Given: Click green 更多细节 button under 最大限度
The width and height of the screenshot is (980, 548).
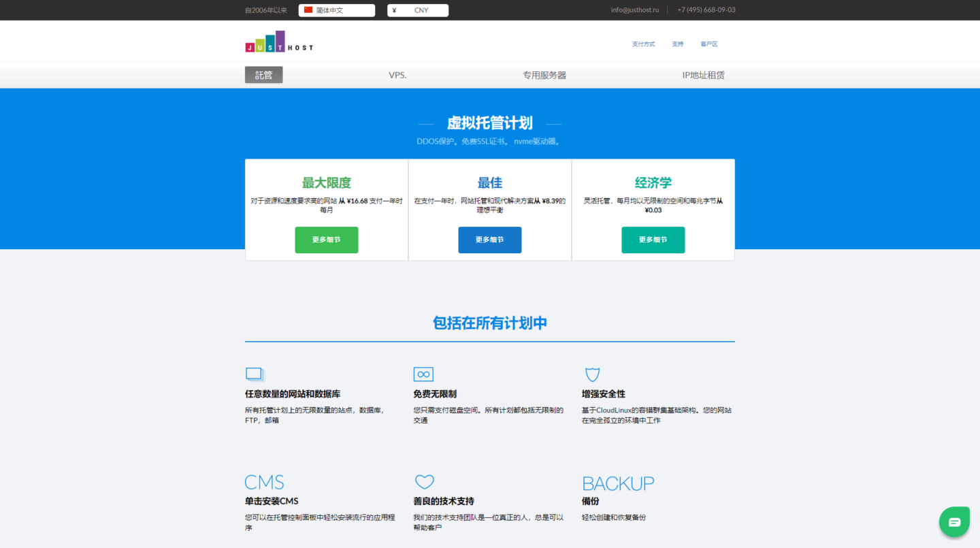Looking at the screenshot, I should (326, 240).
